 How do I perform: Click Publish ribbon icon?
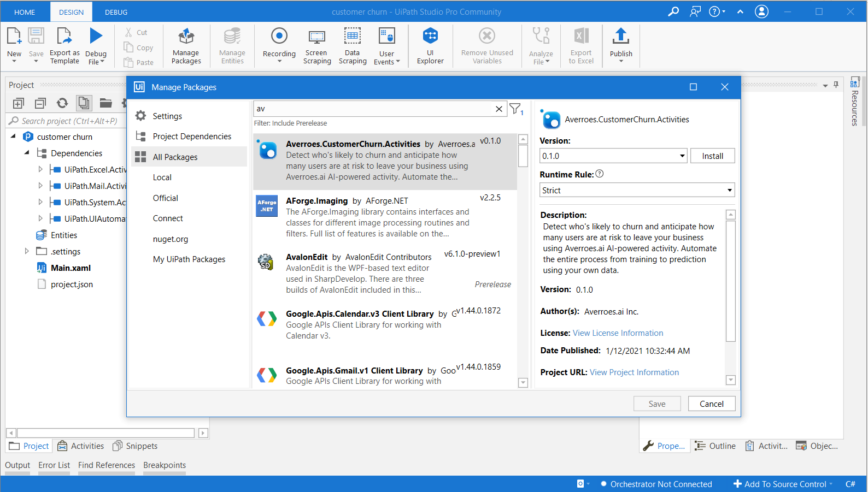(x=621, y=36)
